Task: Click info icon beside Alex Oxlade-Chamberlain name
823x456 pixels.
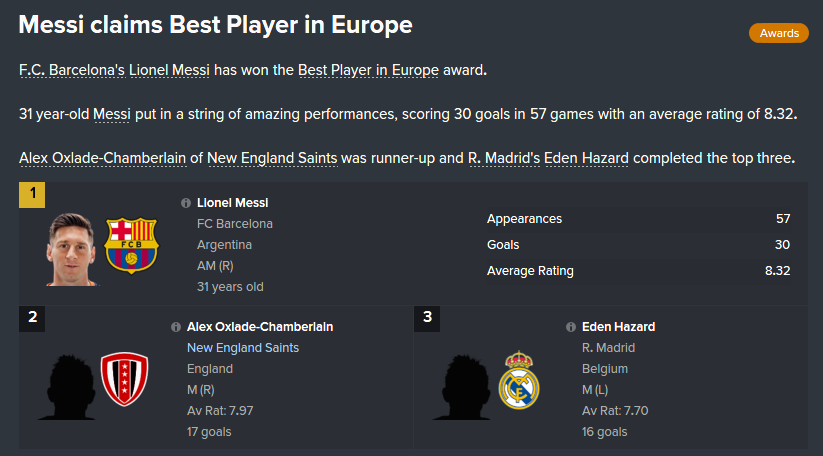Action: coord(176,327)
